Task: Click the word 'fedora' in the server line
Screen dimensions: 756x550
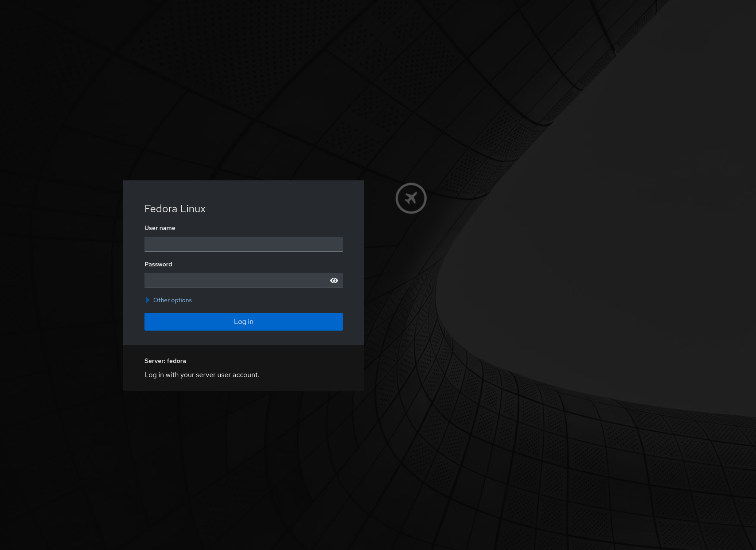Action: [176, 361]
